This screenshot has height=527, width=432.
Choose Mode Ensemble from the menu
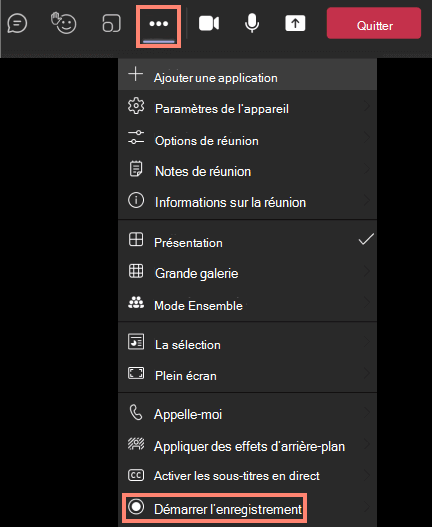click(247, 303)
